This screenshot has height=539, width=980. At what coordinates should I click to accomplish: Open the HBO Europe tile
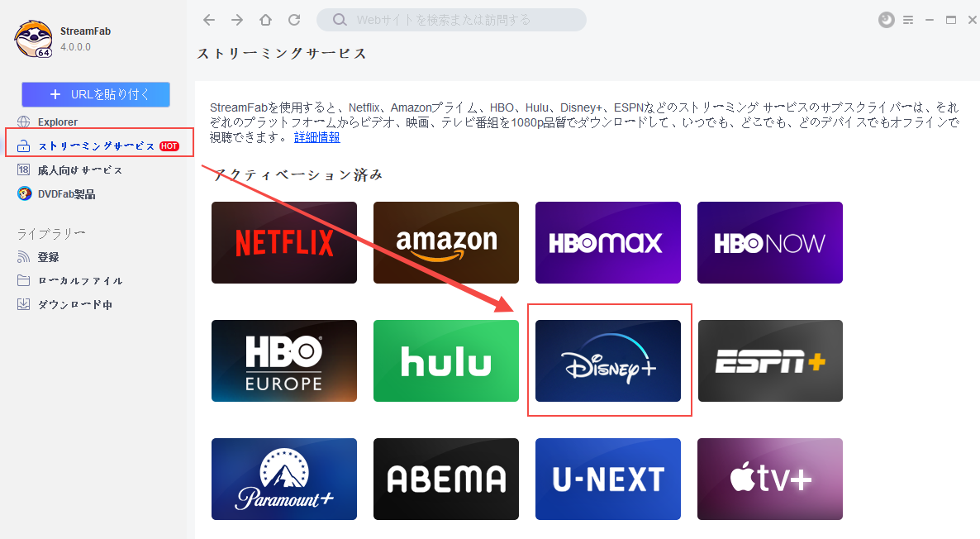[283, 360]
